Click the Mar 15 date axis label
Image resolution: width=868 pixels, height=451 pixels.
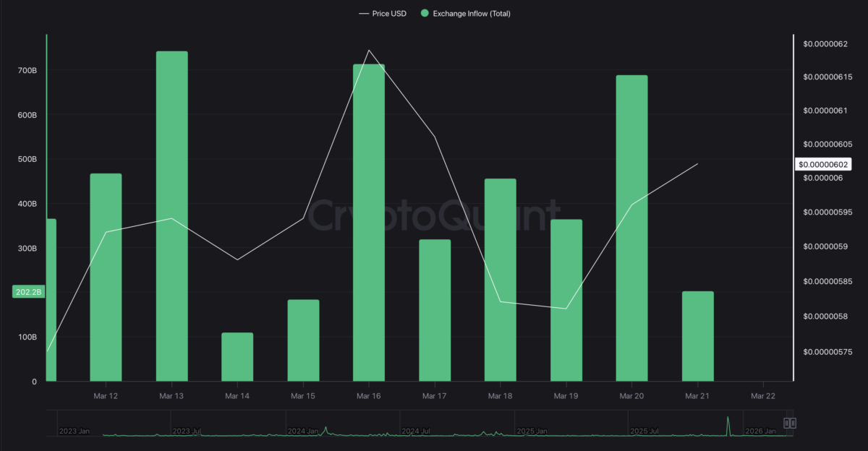coord(303,396)
